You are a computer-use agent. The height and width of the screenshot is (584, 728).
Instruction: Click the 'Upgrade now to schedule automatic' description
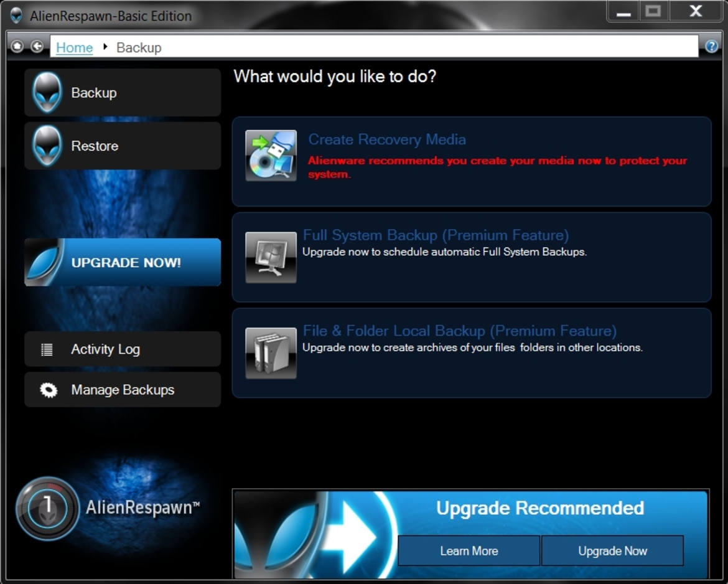(x=445, y=252)
